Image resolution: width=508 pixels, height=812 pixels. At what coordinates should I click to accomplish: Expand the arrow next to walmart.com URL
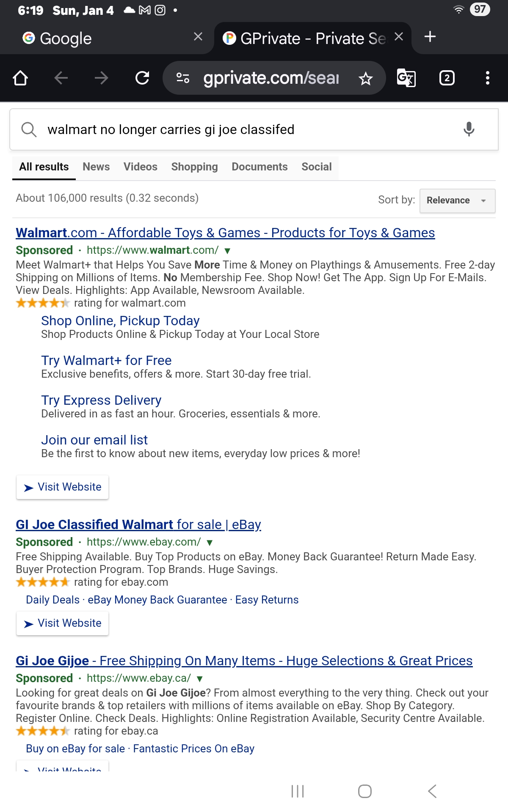(227, 251)
